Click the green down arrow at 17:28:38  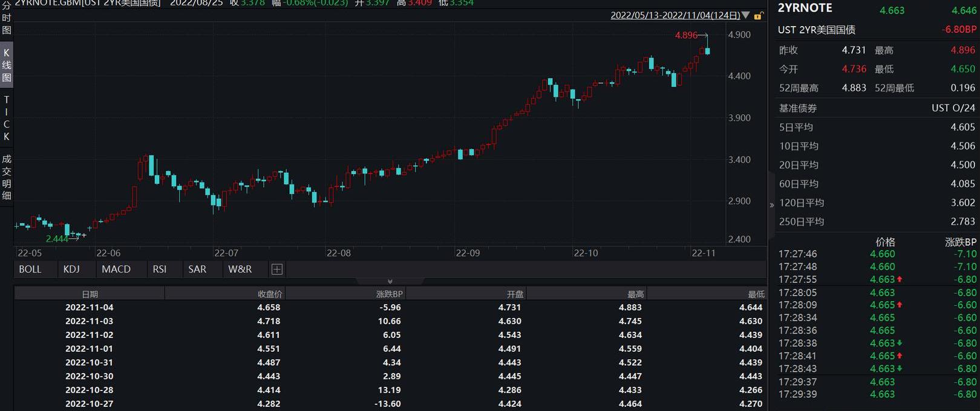pyautogui.click(x=900, y=343)
